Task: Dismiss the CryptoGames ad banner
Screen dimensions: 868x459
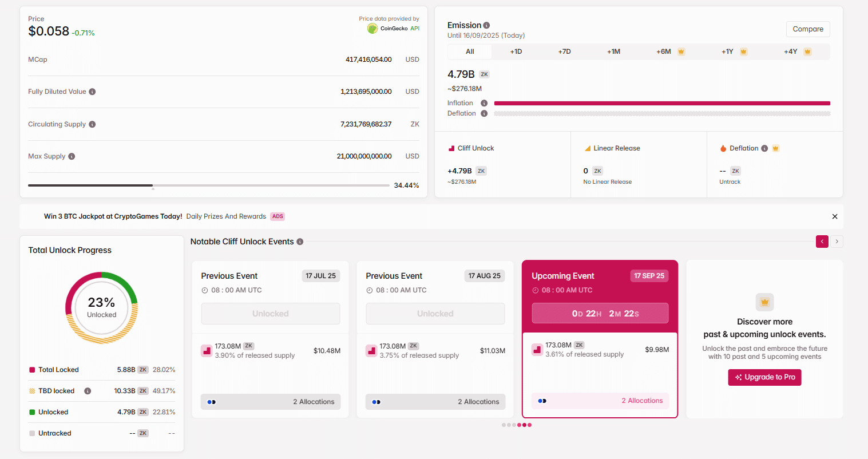Action: click(x=835, y=216)
